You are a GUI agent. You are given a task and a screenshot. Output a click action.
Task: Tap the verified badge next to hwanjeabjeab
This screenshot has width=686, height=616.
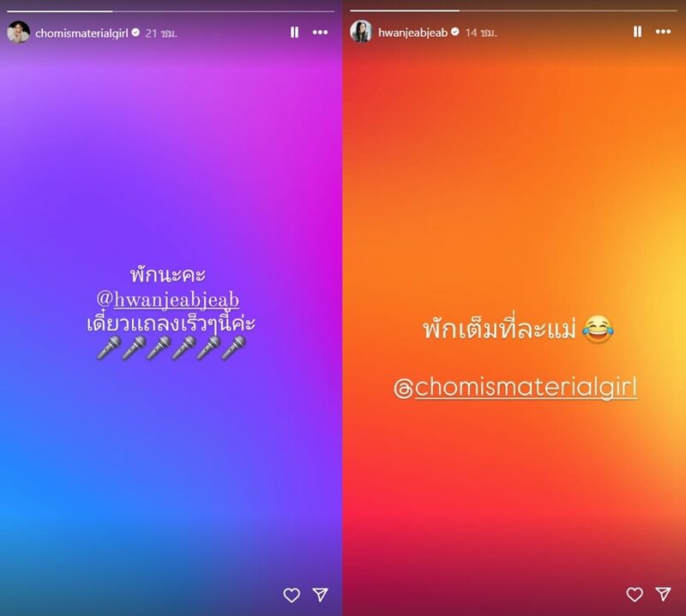coord(455,32)
